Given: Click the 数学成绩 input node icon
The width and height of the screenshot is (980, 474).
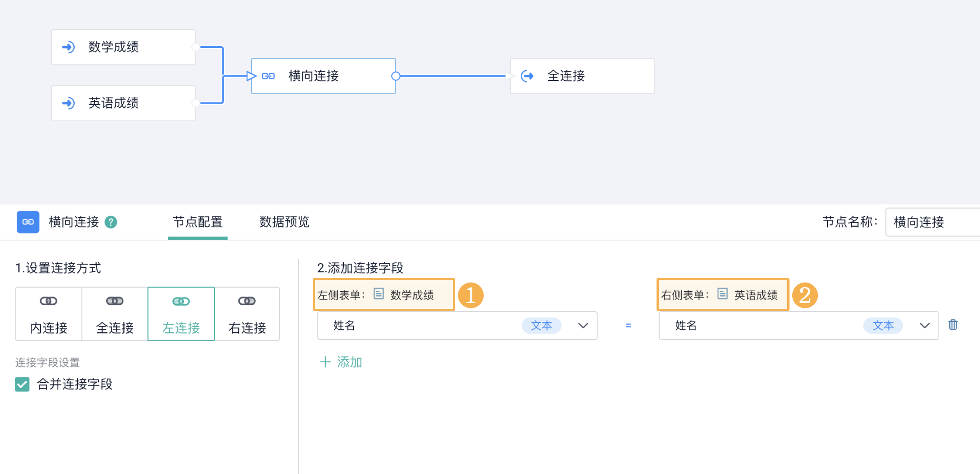Looking at the screenshot, I should (68, 47).
